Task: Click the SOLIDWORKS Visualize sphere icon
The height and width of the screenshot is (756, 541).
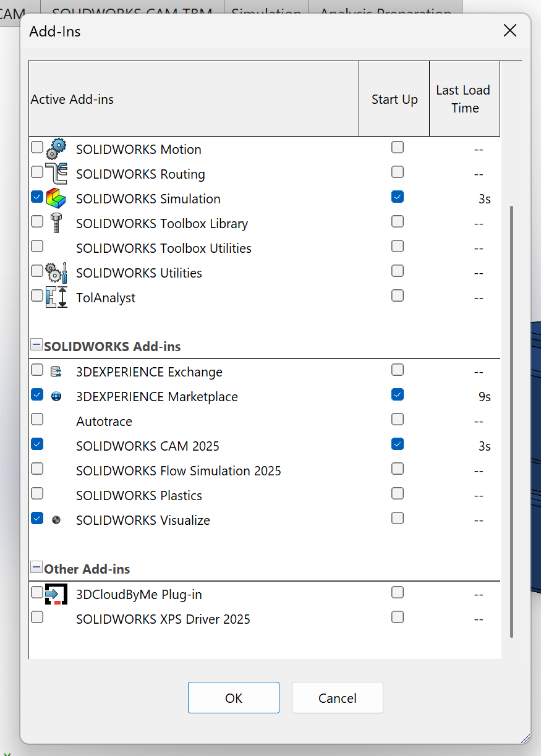Action: click(56, 520)
